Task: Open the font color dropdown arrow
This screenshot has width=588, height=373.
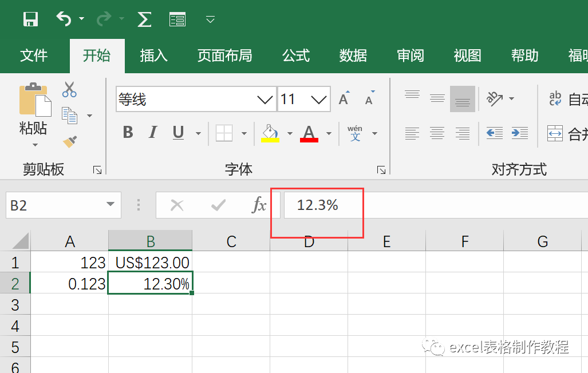Action: tap(329, 133)
